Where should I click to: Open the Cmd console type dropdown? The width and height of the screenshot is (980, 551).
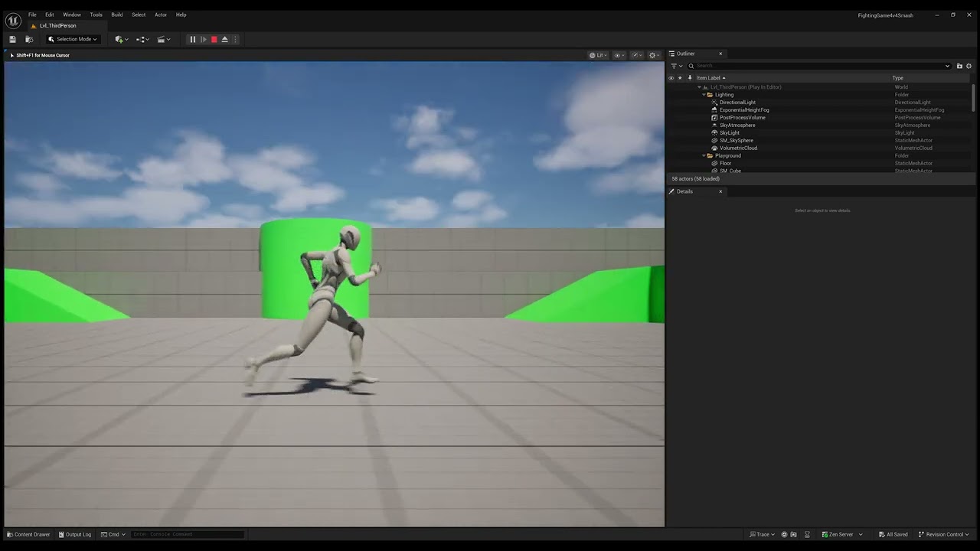tap(112, 534)
